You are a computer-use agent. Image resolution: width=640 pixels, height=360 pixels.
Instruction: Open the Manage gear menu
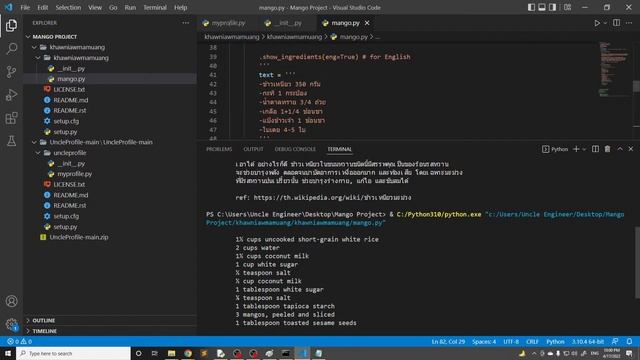(11, 325)
